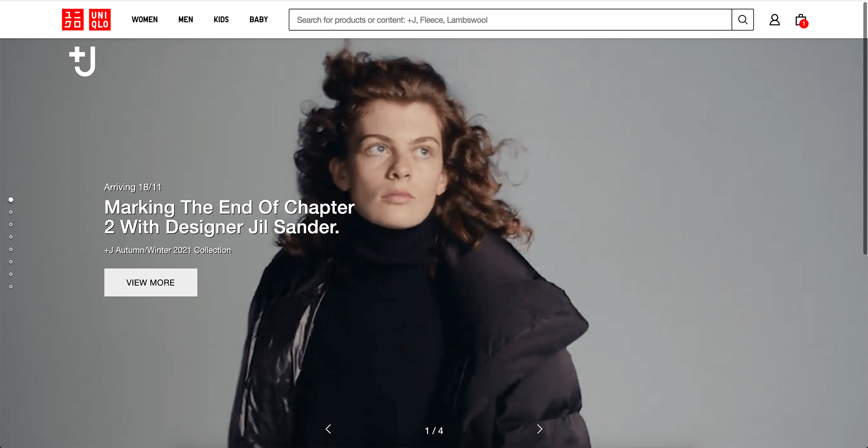Go to previous slide with left arrow
868x448 pixels.
(329, 429)
